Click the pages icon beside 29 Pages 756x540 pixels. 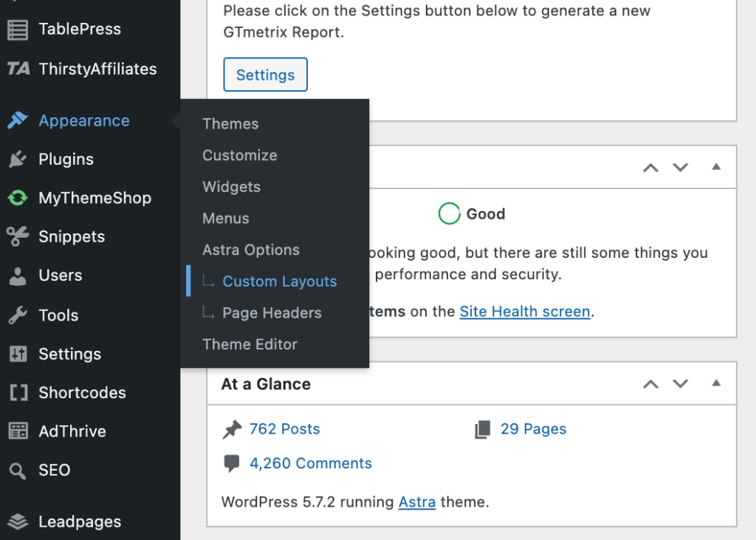click(x=483, y=429)
